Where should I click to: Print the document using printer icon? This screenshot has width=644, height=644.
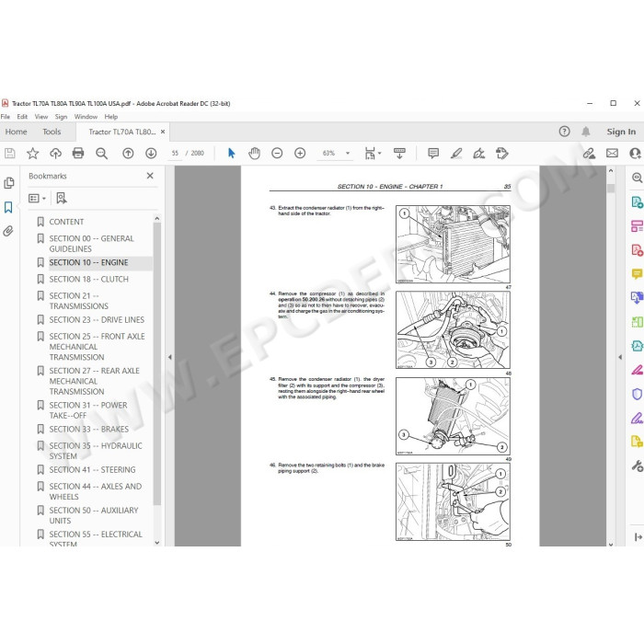point(78,154)
